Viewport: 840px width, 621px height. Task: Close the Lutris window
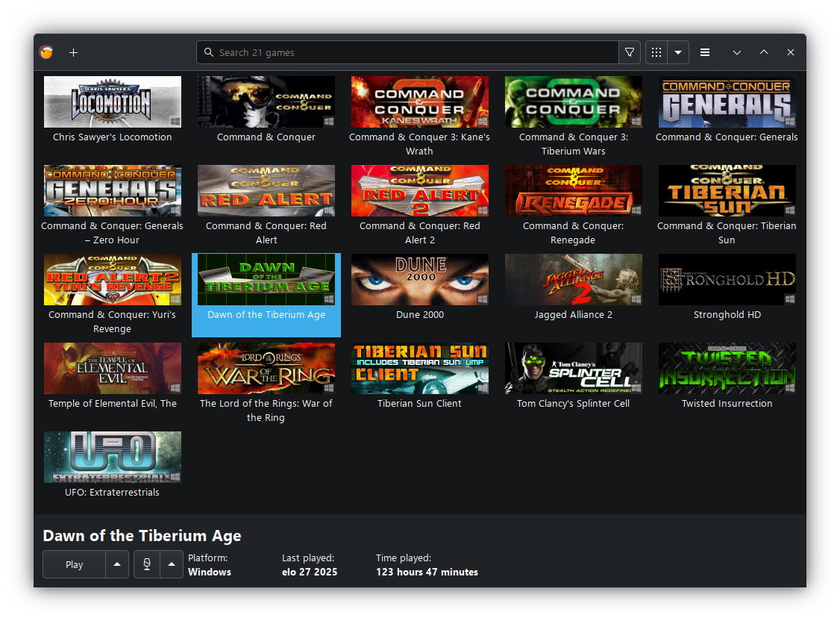pyautogui.click(x=791, y=52)
